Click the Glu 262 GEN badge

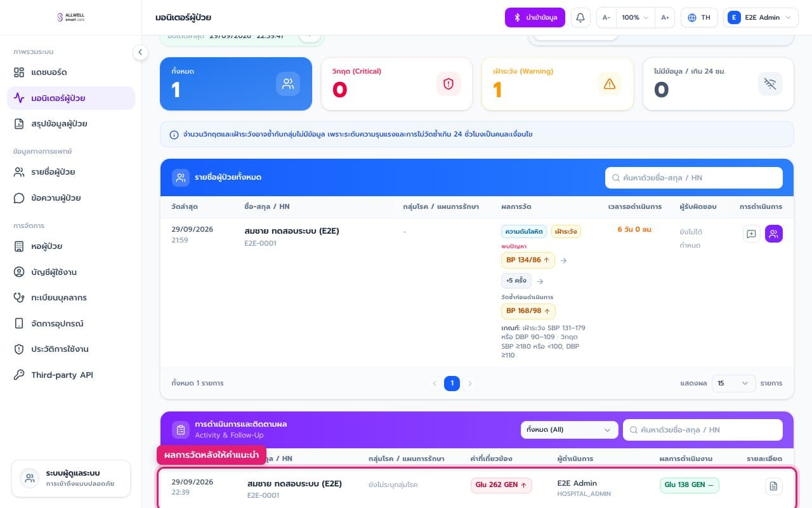[x=501, y=485]
